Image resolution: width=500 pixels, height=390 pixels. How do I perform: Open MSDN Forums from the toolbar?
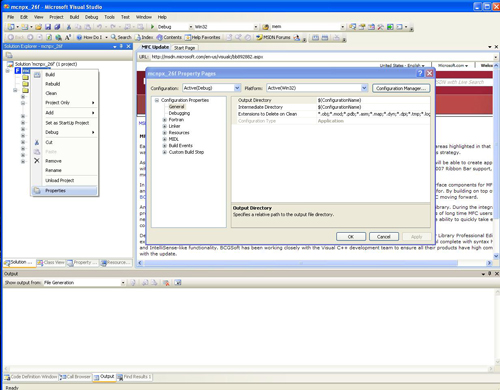tap(273, 37)
